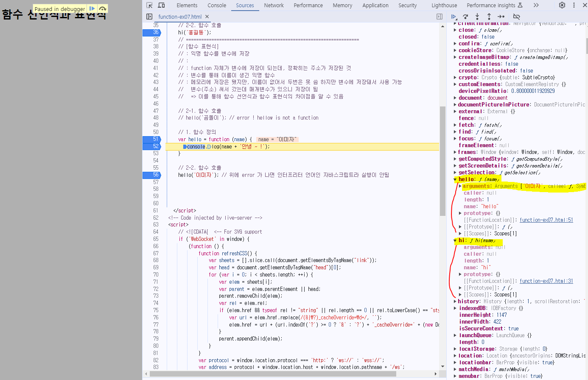Image resolution: width=588 pixels, height=380 pixels.
Task: Expand the history property
Action: tap(455, 302)
